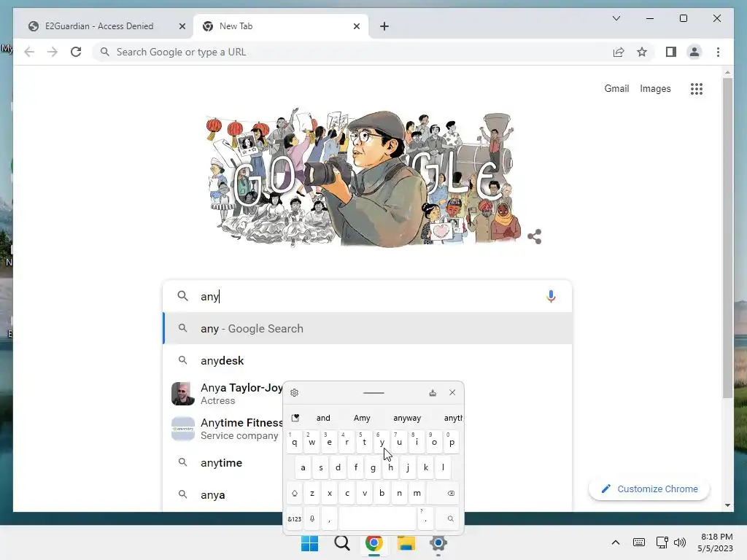Screen dimensions: 747x560
Task: Tap the period key on touch keyboard
Action: [x=425, y=518]
